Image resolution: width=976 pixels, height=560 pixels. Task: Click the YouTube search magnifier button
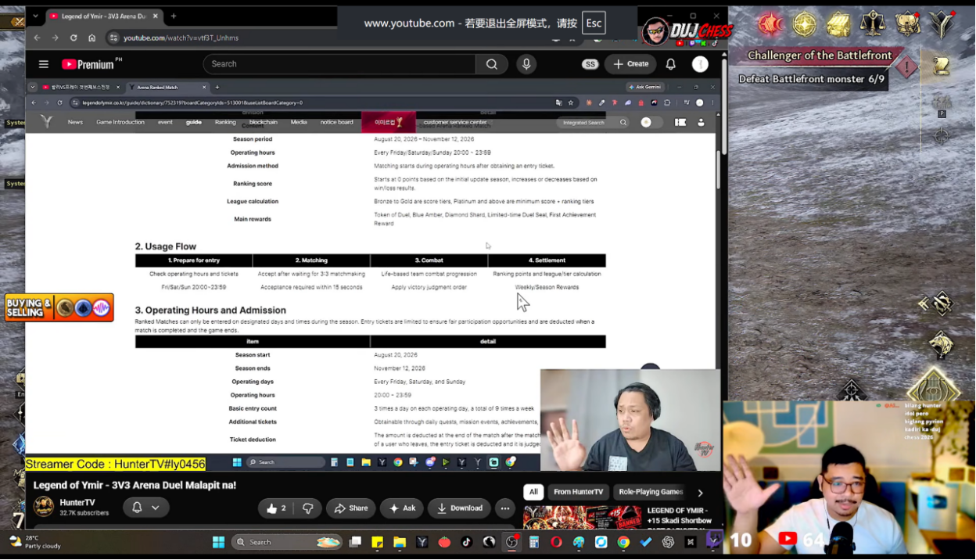pyautogui.click(x=492, y=64)
